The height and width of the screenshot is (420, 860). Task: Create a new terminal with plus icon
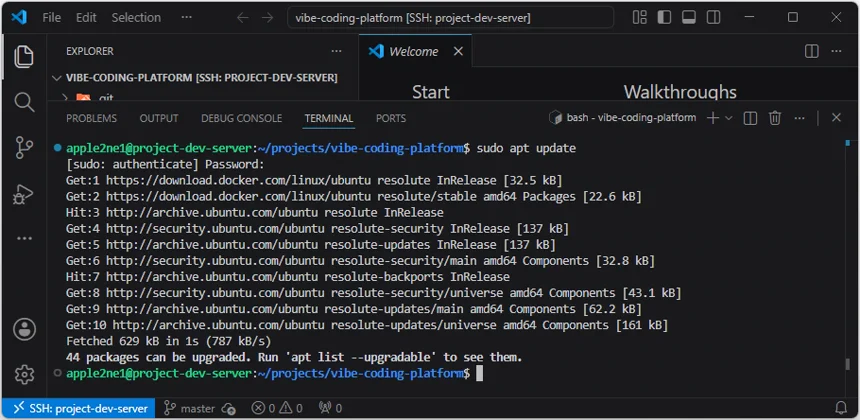(712, 118)
